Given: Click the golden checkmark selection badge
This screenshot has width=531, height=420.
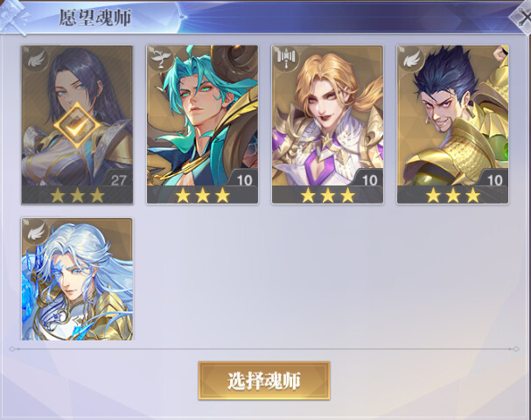Looking at the screenshot, I should (77, 126).
